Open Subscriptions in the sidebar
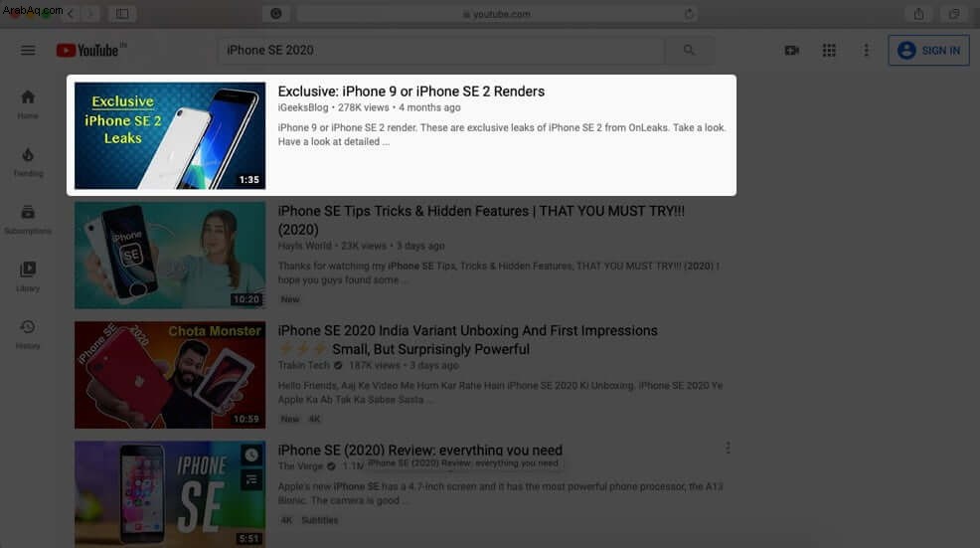The width and height of the screenshot is (980, 548). click(x=28, y=220)
